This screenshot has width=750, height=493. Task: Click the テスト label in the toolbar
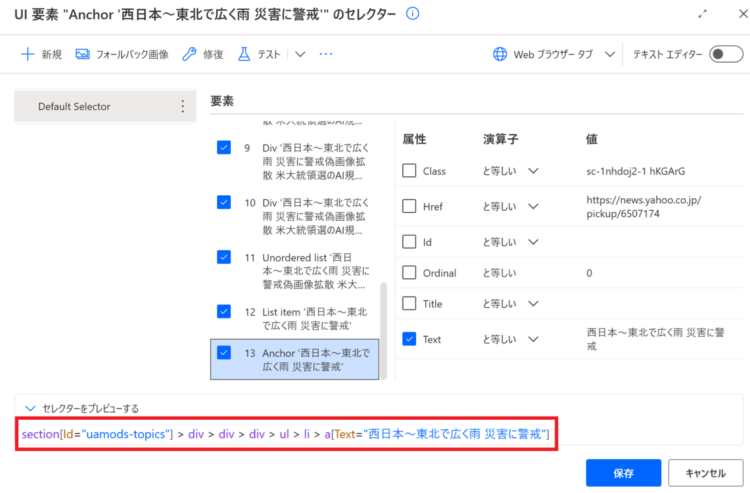(x=269, y=55)
